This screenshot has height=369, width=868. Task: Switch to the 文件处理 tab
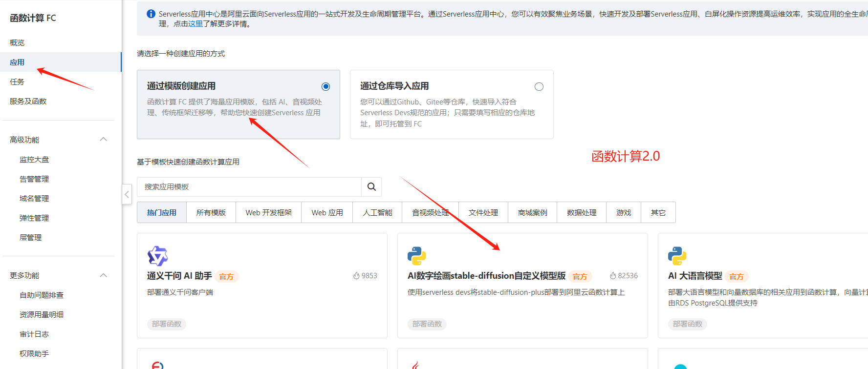pos(483,212)
